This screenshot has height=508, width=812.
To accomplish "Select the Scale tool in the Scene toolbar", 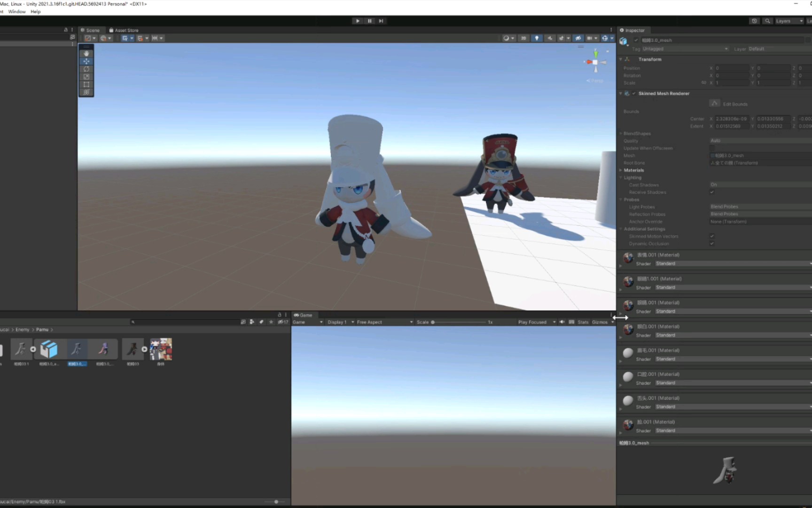I will click(x=86, y=77).
